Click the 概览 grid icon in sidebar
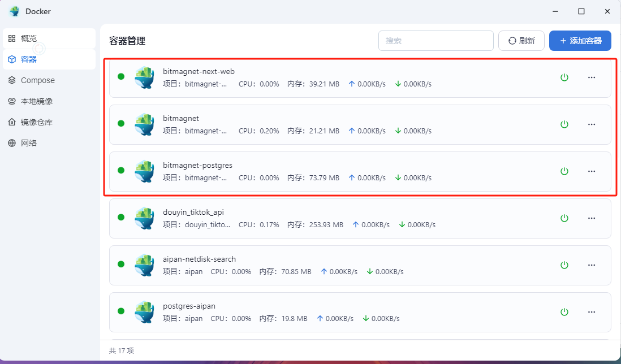Viewport: 621px width, 364px height. (x=12, y=38)
